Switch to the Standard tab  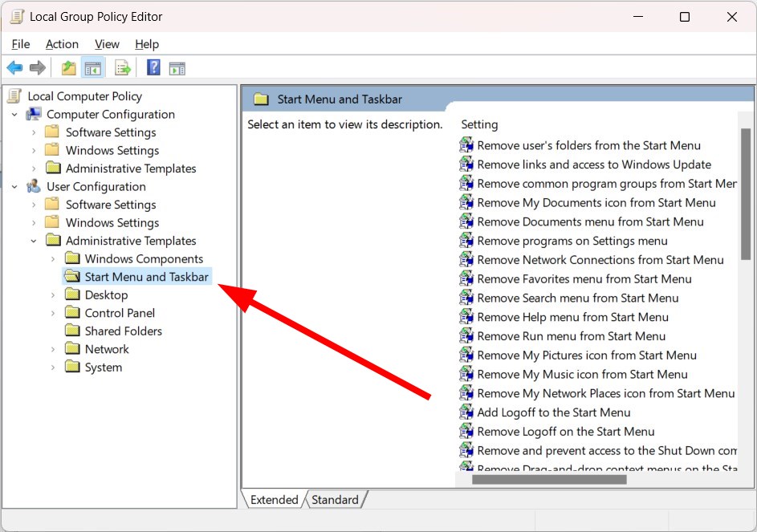pyautogui.click(x=335, y=500)
